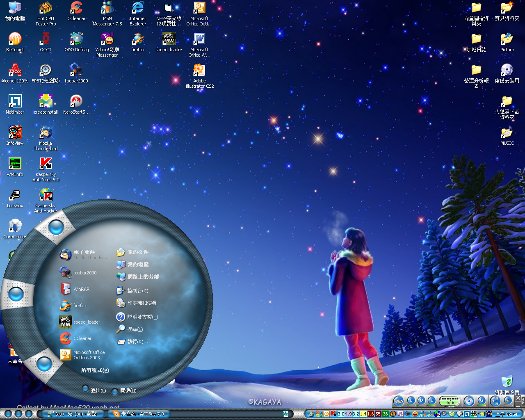
Task: Click the drive C button in dock
Action: pos(411,401)
